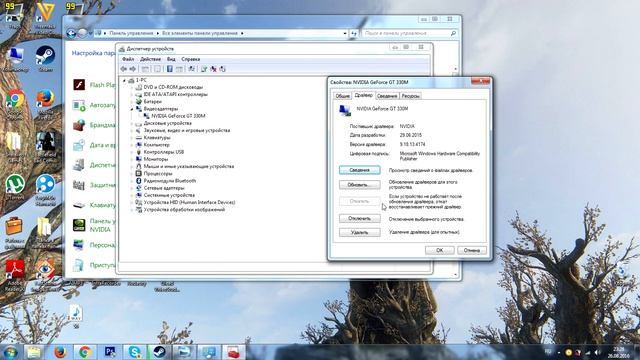The height and width of the screenshot is (360, 640).
Task: Click the Start button on the taskbar
Action: [x=10, y=352]
